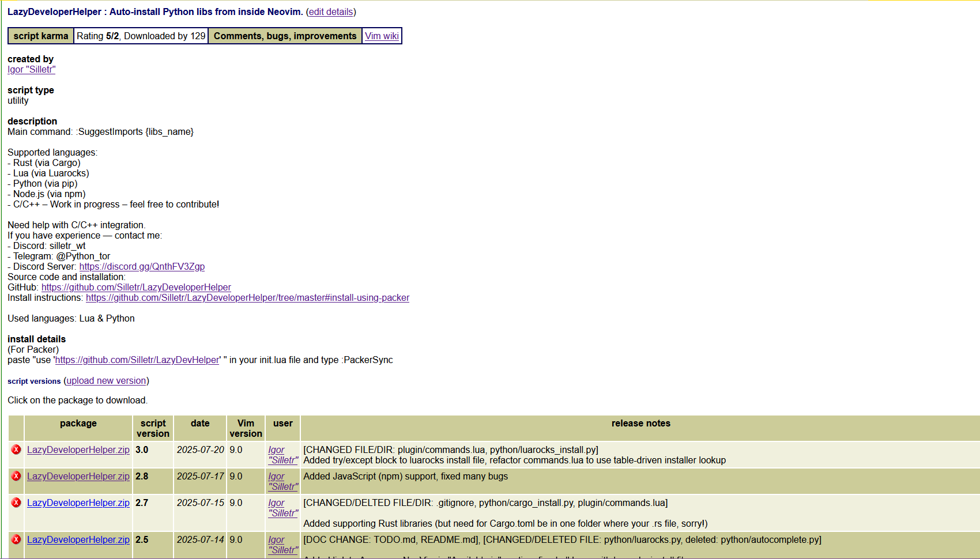Click the created by heading
This screenshot has width=980, height=559.
(31, 59)
